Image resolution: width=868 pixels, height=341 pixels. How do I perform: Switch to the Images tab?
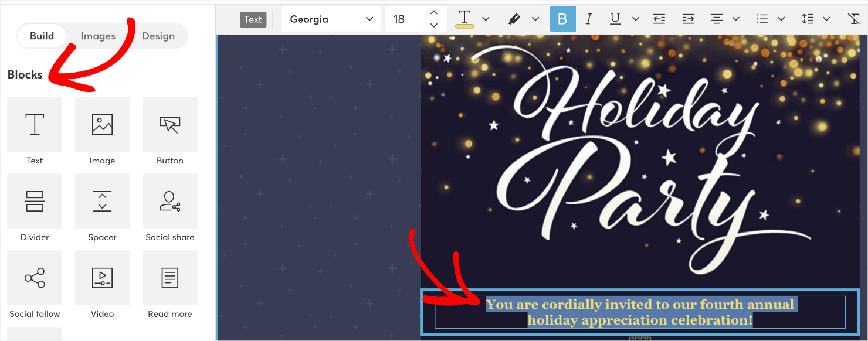[98, 36]
